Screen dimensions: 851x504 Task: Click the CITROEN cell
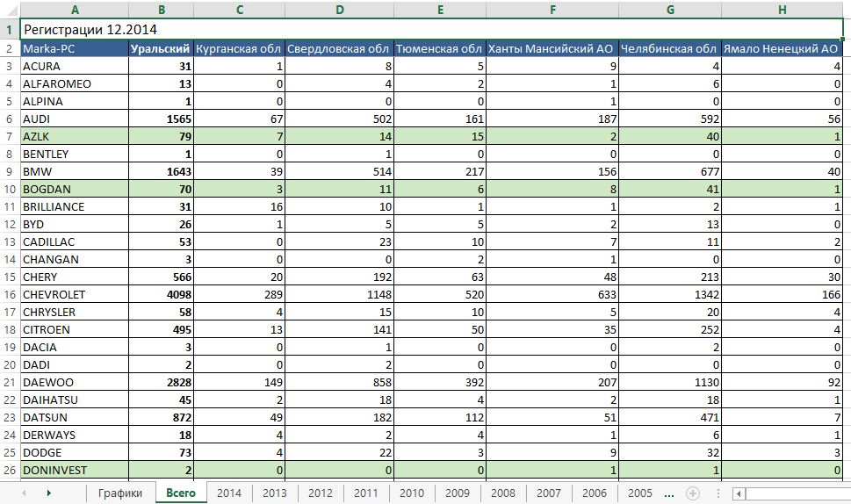pyautogui.click(x=75, y=330)
